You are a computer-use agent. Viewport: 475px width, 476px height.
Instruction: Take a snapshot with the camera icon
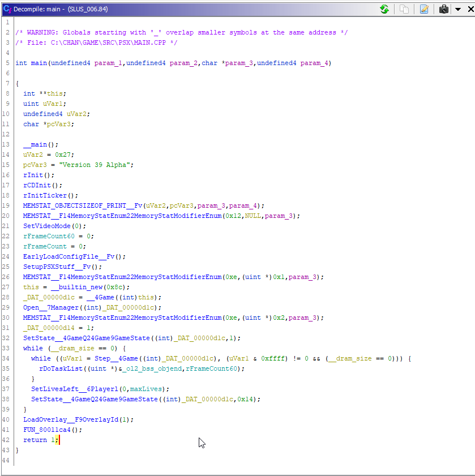click(444, 9)
